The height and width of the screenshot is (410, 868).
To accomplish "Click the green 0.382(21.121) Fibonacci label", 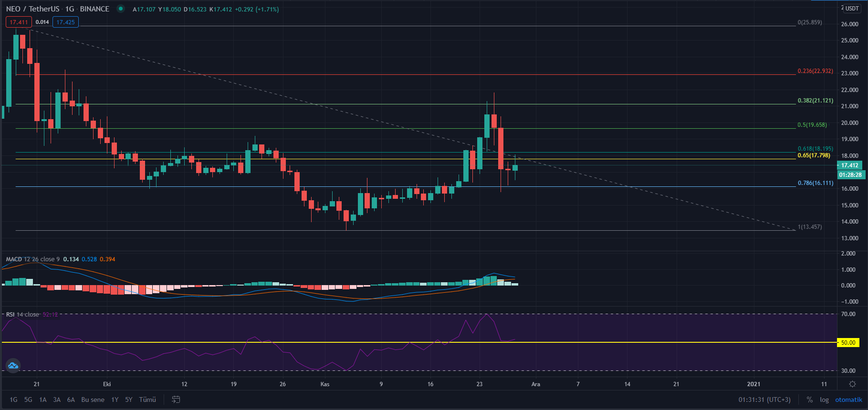I will (x=815, y=101).
